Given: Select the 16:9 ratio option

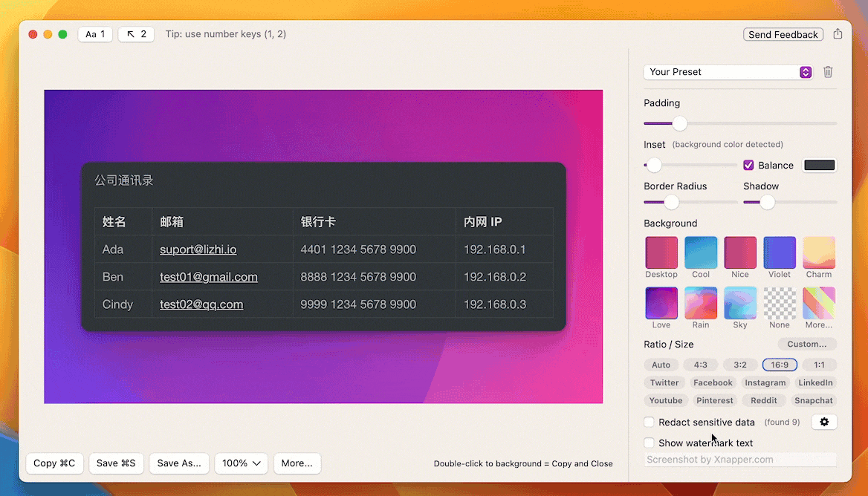Looking at the screenshot, I should click(780, 365).
